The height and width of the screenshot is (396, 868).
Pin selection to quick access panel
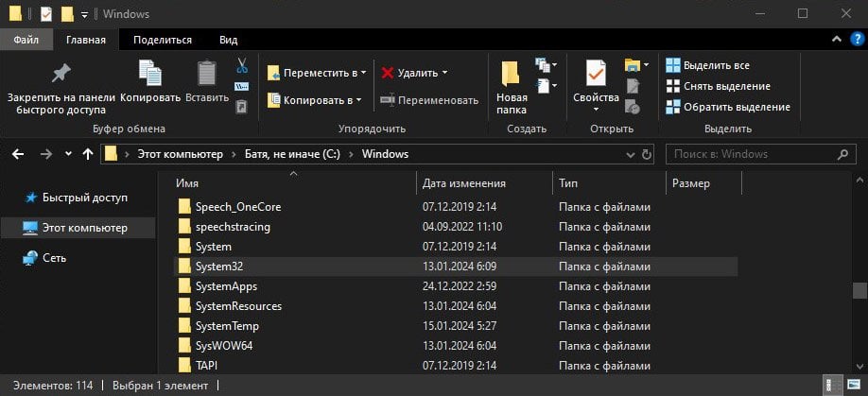(61, 89)
